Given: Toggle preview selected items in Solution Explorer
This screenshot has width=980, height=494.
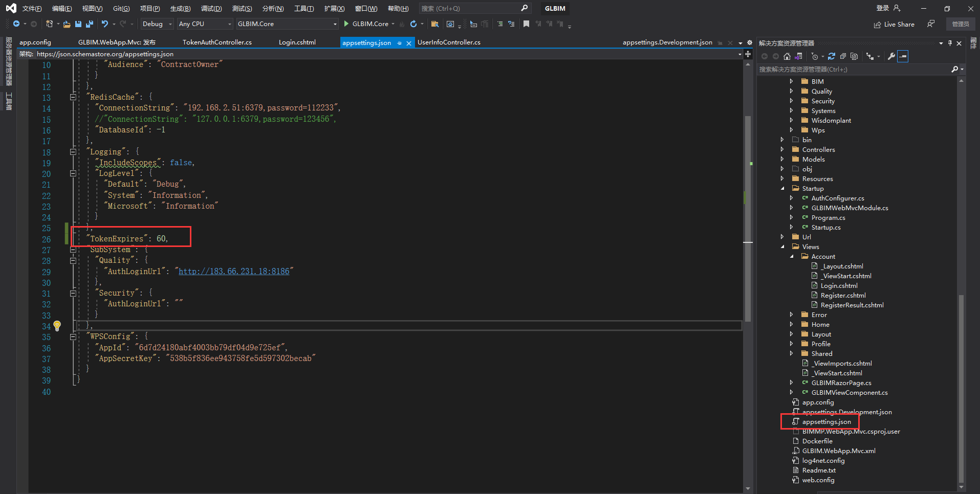Looking at the screenshot, I should click(x=903, y=56).
